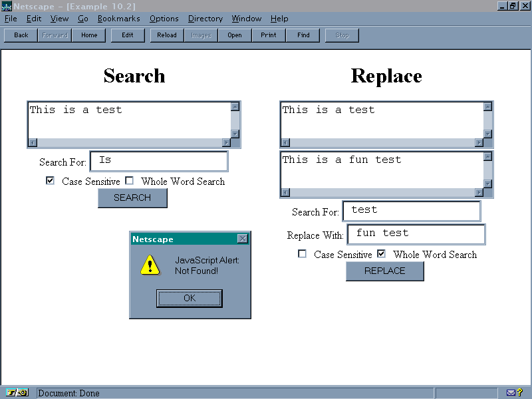Screen dimensions: 532x399
Task: Click the security key icon in status bar
Action: [x=18, y=392]
